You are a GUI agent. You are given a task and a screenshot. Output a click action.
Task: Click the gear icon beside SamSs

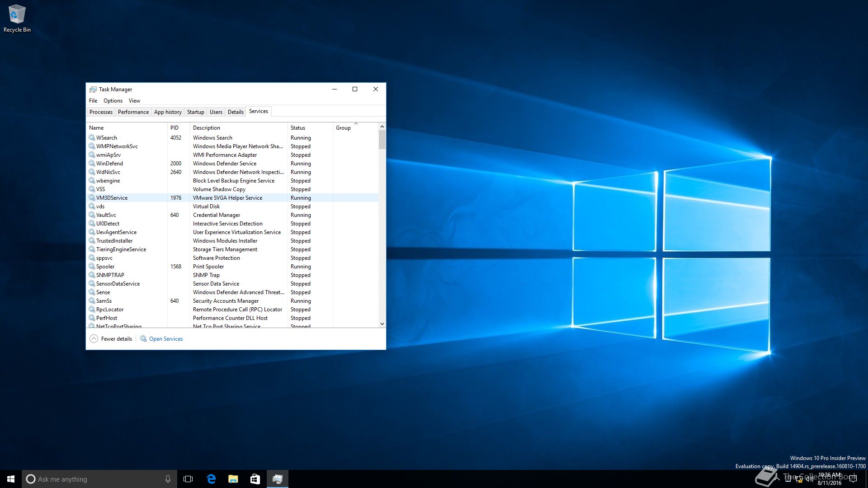92,301
